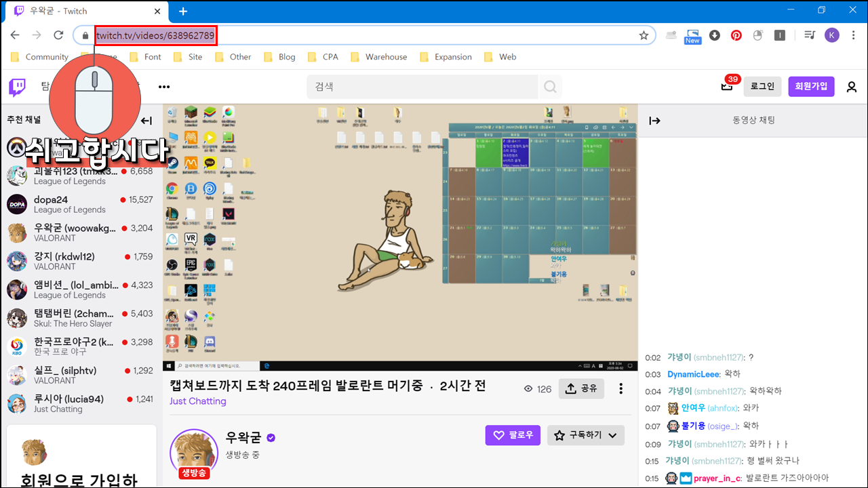
Task: Open 괴물쥐123 channel in sidebar
Action: (x=81, y=176)
